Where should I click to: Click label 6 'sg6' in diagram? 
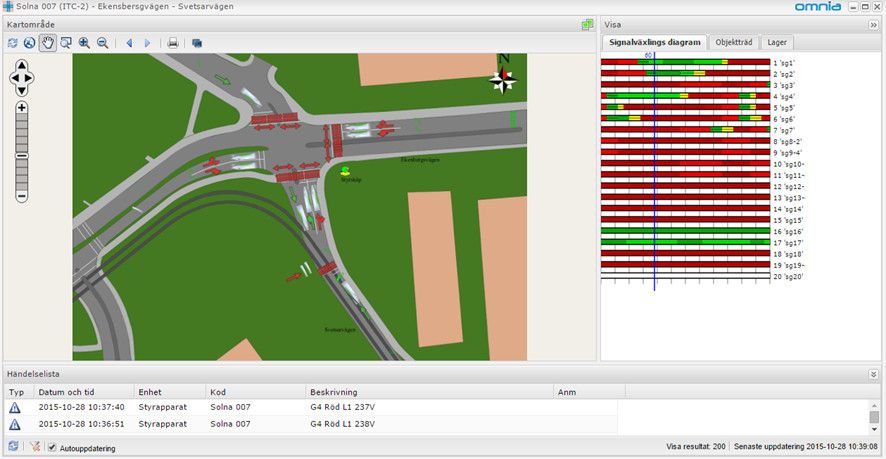(784, 119)
